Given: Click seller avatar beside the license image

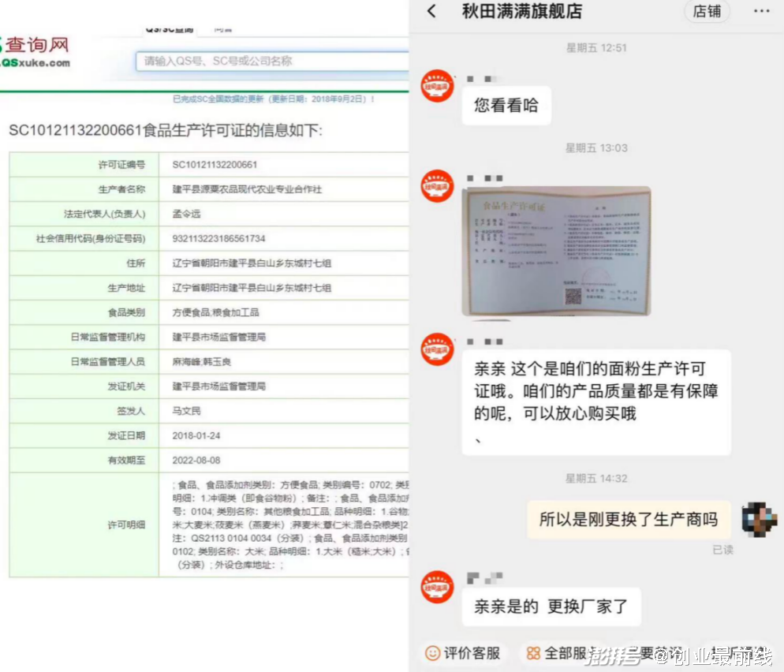Looking at the screenshot, I should [437, 186].
